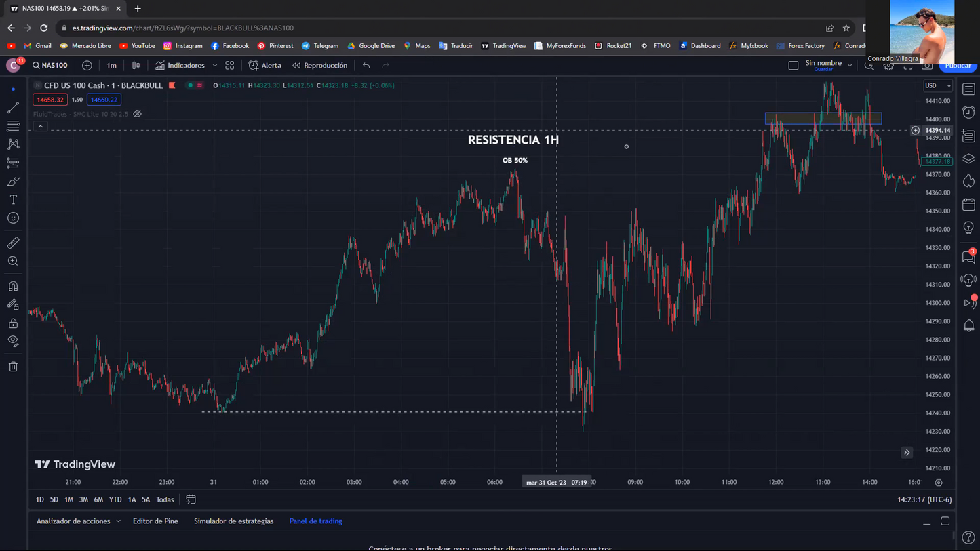Open the economic calendar sidebar icon

point(968,205)
